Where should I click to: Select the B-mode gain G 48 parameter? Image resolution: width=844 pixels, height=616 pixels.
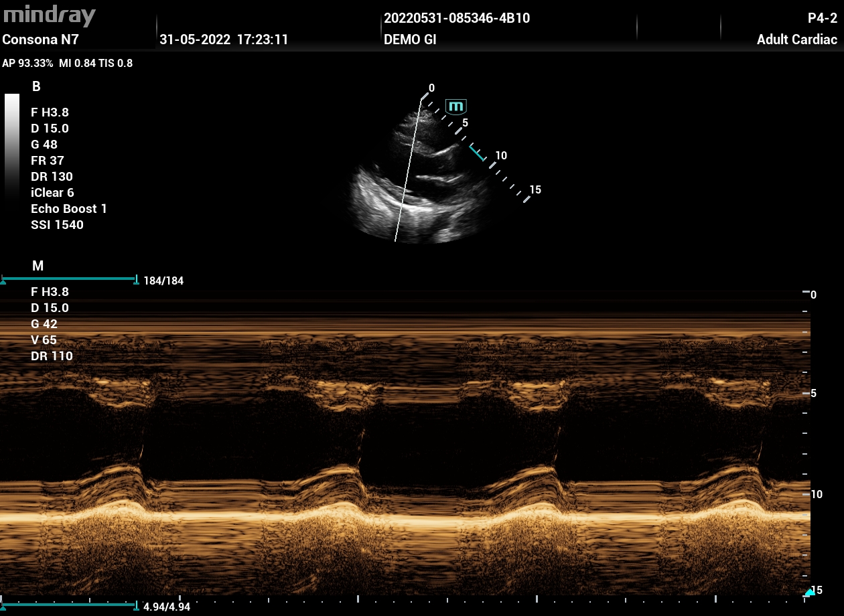44,145
